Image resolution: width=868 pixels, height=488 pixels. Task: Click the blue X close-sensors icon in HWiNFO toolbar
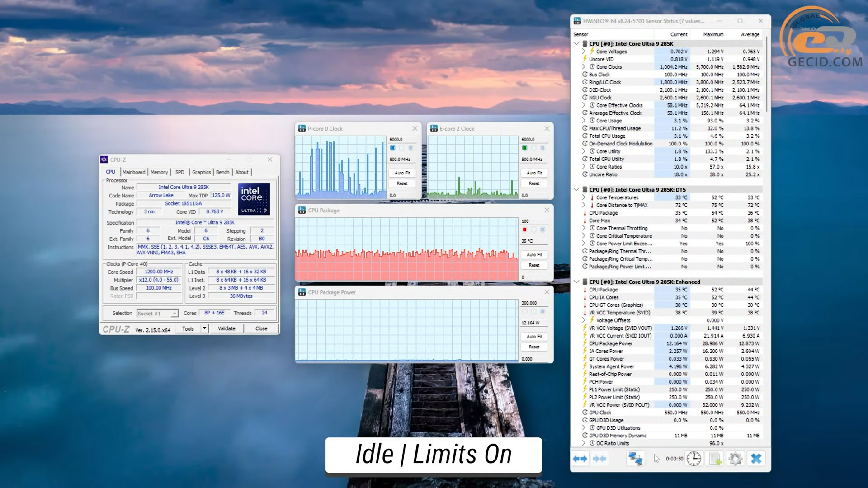coord(756,459)
